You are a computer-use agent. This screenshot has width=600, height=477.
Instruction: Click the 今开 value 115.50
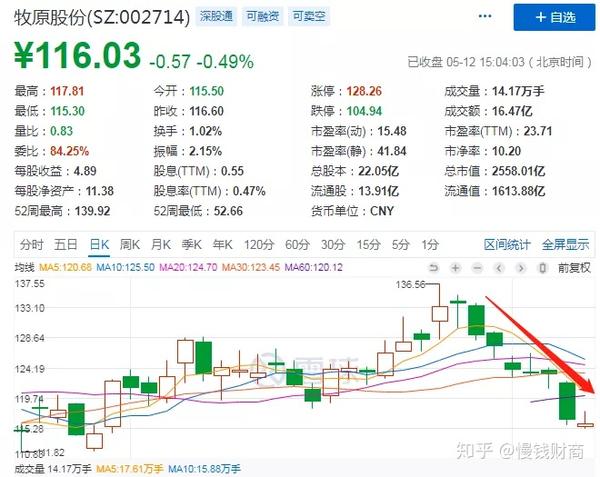(207, 91)
